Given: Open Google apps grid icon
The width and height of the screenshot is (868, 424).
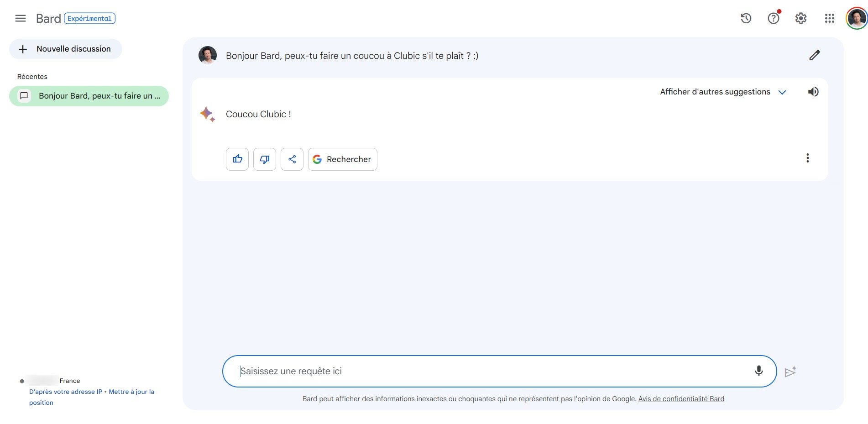Looking at the screenshot, I should [830, 18].
